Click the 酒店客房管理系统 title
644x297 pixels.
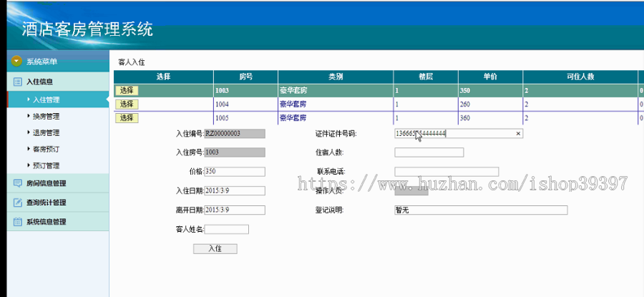click(x=87, y=29)
